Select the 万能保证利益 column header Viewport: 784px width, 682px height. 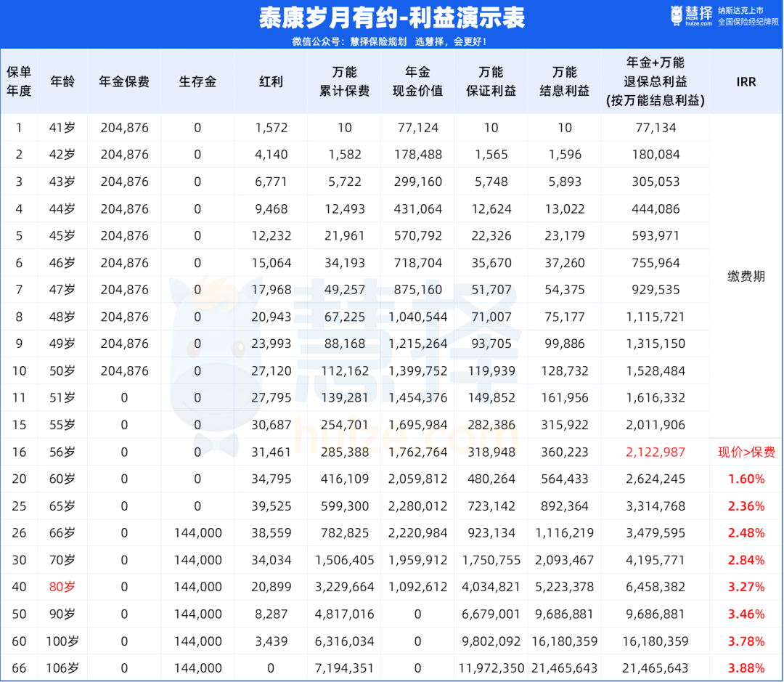coord(491,81)
